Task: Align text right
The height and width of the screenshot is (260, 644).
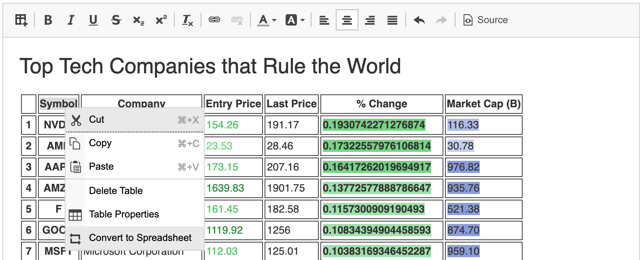Action: 370,20
